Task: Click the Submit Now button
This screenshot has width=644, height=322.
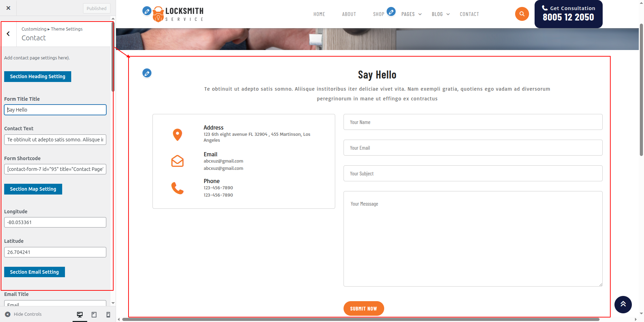Action: pos(363,308)
